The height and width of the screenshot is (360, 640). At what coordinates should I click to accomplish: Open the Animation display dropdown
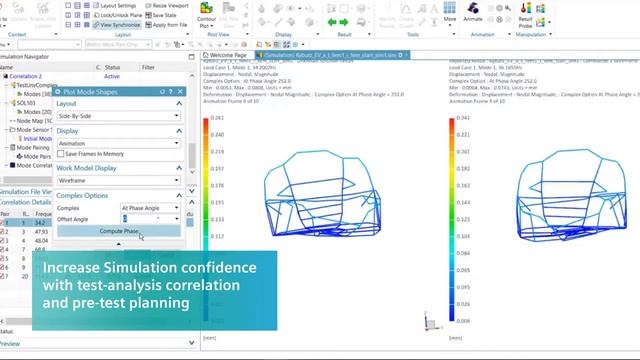119,143
